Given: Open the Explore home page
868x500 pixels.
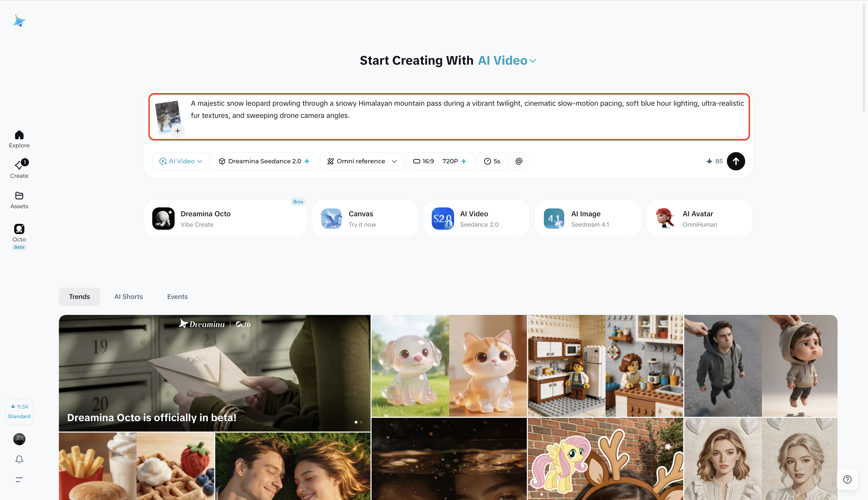Looking at the screenshot, I should tap(19, 139).
